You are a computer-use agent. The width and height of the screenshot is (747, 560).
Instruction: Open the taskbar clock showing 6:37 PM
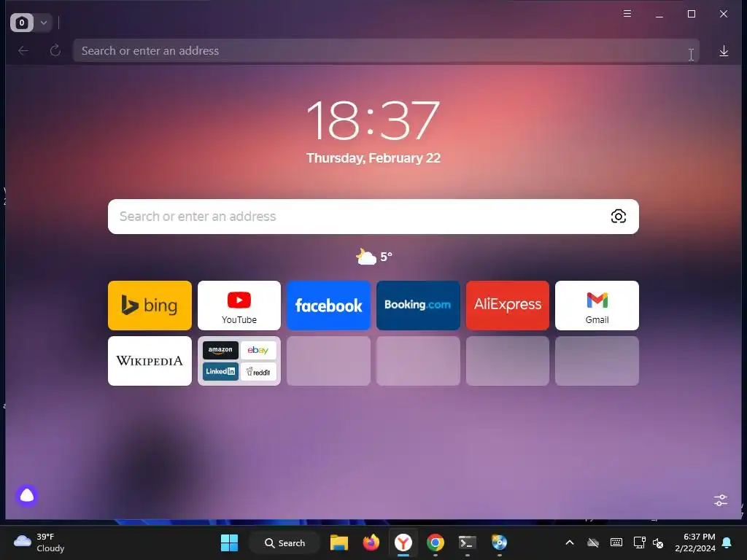(x=695, y=542)
